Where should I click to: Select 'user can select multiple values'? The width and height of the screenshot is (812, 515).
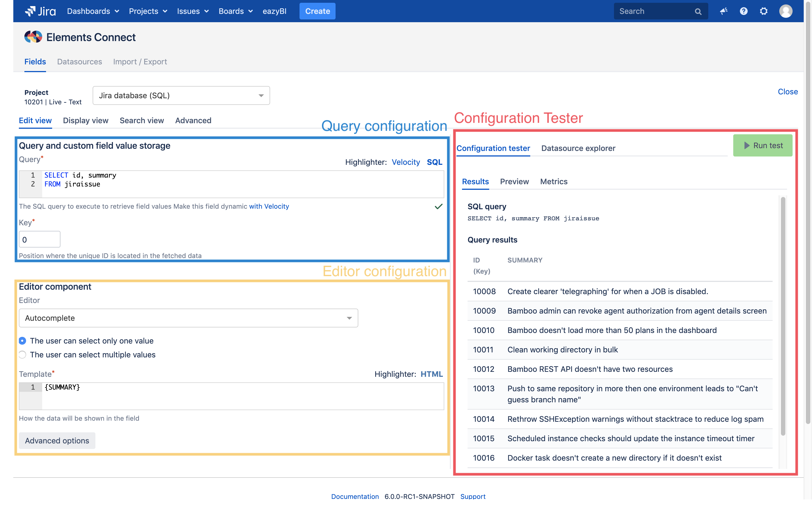pyautogui.click(x=22, y=355)
